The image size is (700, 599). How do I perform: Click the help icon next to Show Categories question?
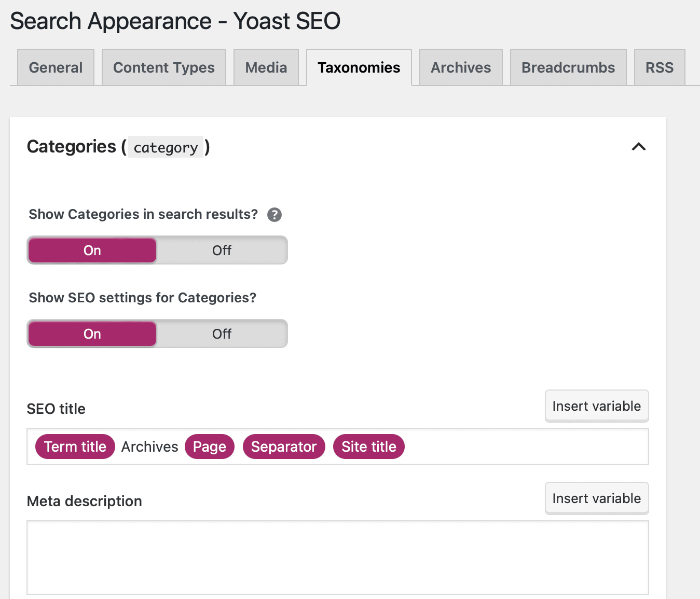pos(274,214)
